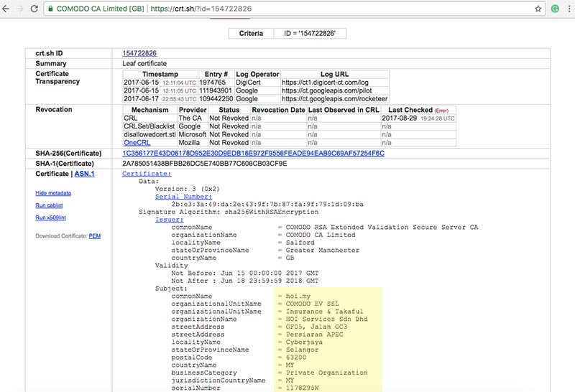575x392 pixels.
Task: Select the 2017-08-29 last checked date
Action: point(400,118)
